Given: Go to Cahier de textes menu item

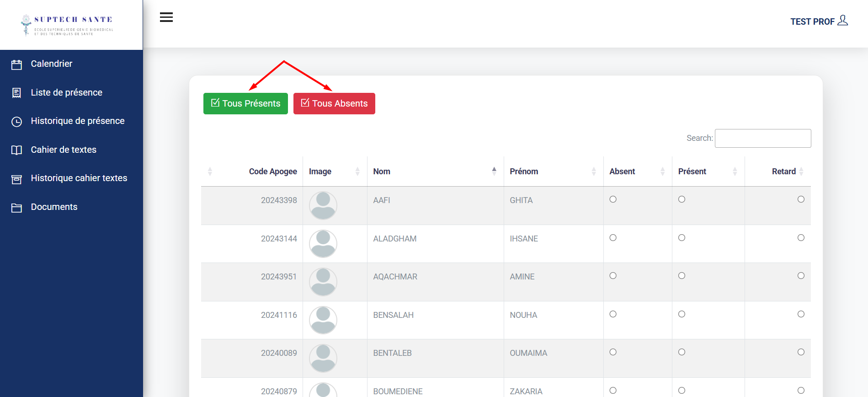Looking at the screenshot, I should pyautogui.click(x=64, y=150).
